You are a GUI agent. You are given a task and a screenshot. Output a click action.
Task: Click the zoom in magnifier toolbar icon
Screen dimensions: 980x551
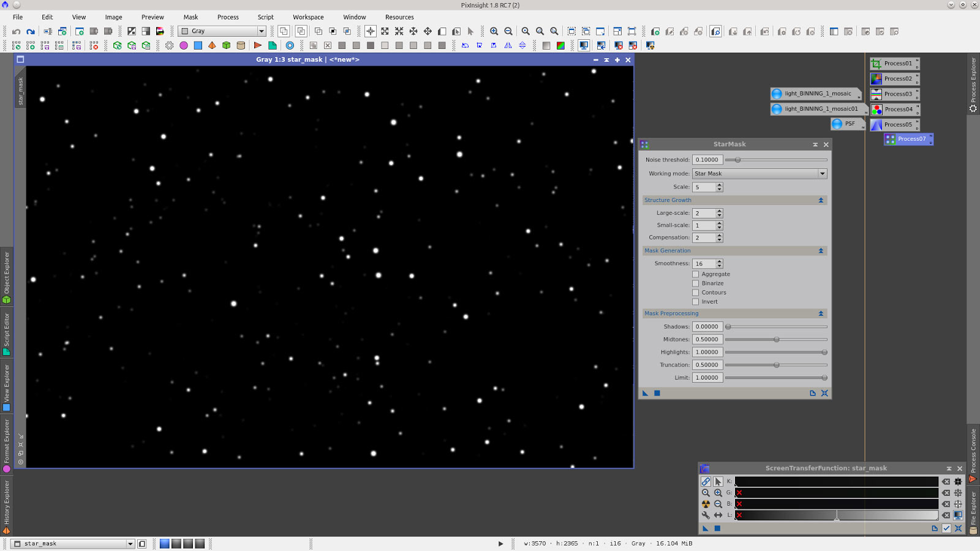494,31
